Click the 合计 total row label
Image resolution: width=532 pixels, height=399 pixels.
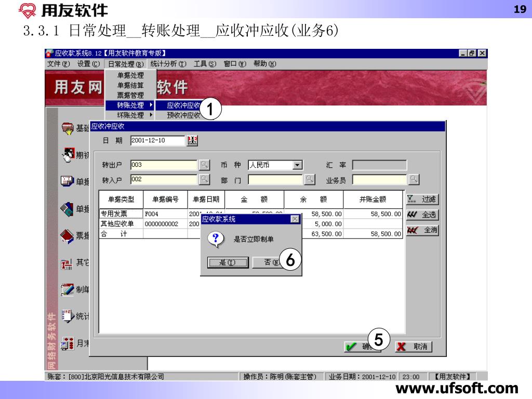point(121,234)
